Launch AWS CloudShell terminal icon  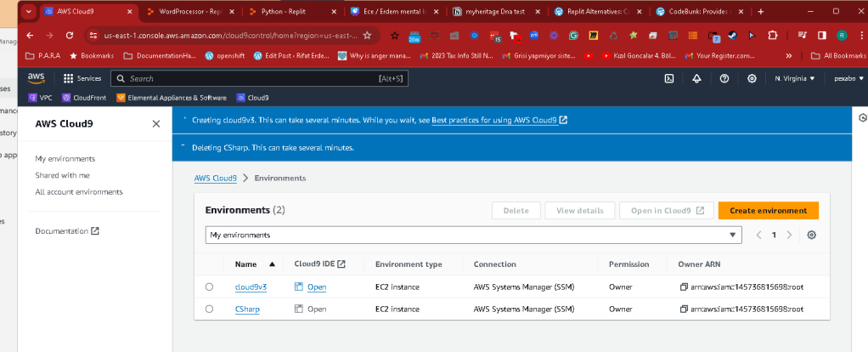[668, 79]
